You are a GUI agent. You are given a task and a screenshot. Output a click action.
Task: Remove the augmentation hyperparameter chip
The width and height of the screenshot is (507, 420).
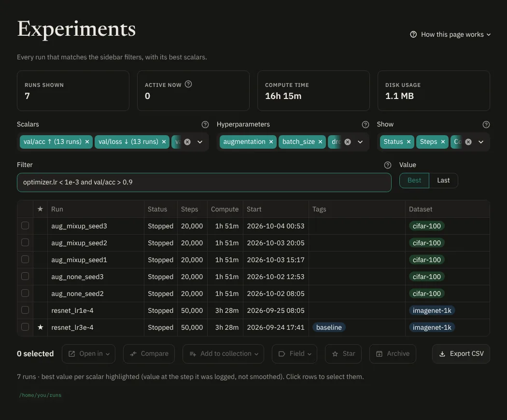(x=271, y=142)
